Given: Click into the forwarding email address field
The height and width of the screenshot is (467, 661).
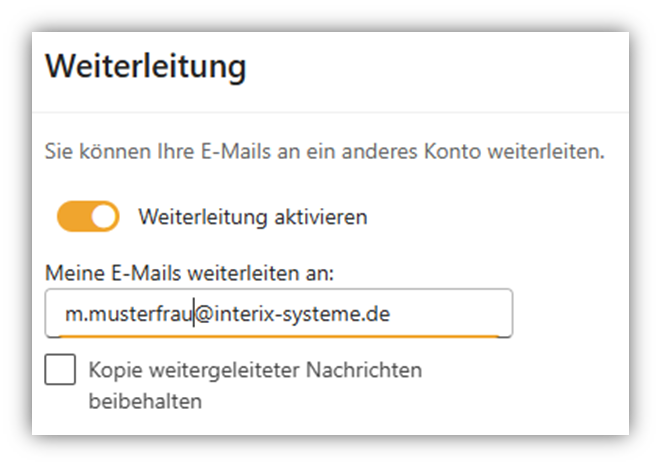Looking at the screenshot, I should tap(279, 313).
